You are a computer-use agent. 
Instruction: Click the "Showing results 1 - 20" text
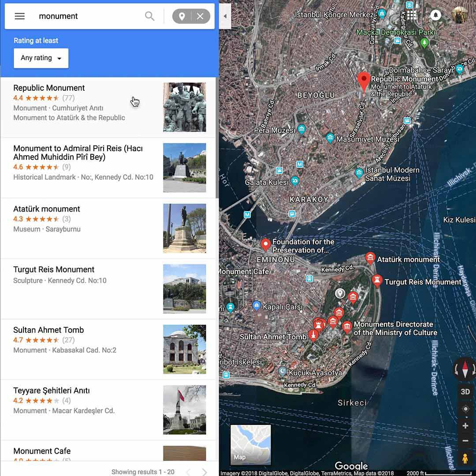143,472
